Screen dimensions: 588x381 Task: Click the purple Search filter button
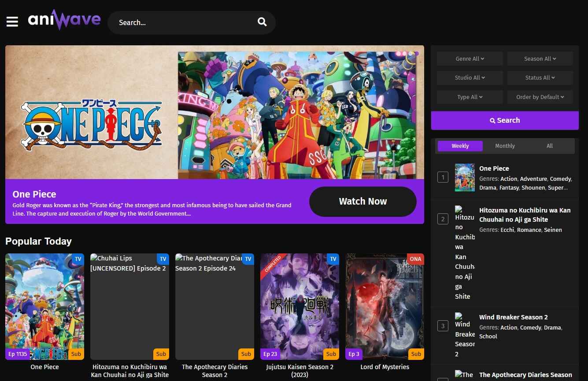pyautogui.click(x=505, y=121)
